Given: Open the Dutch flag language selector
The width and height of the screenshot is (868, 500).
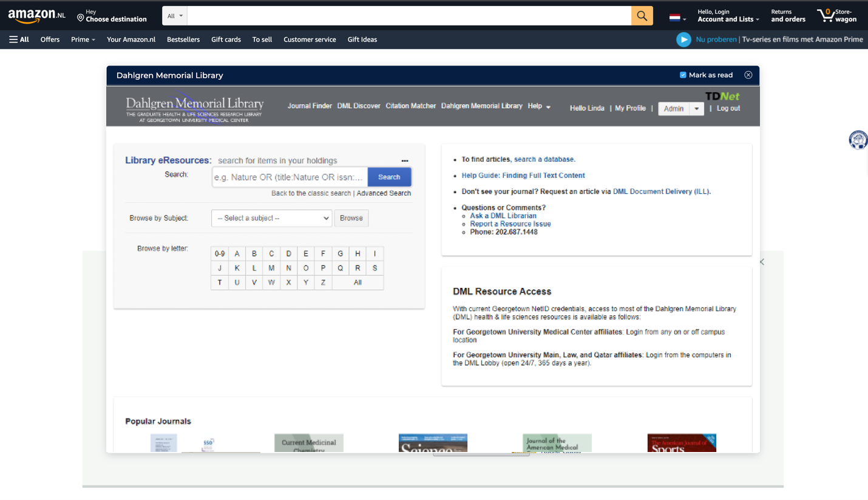Looking at the screenshot, I should coord(677,18).
